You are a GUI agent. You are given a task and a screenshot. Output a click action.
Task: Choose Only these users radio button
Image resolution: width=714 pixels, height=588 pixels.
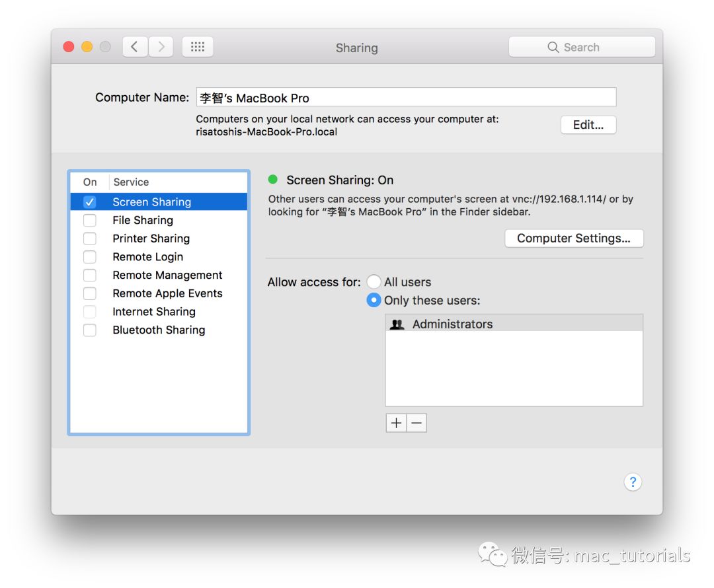pyautogui.click(x=374, y=300)
